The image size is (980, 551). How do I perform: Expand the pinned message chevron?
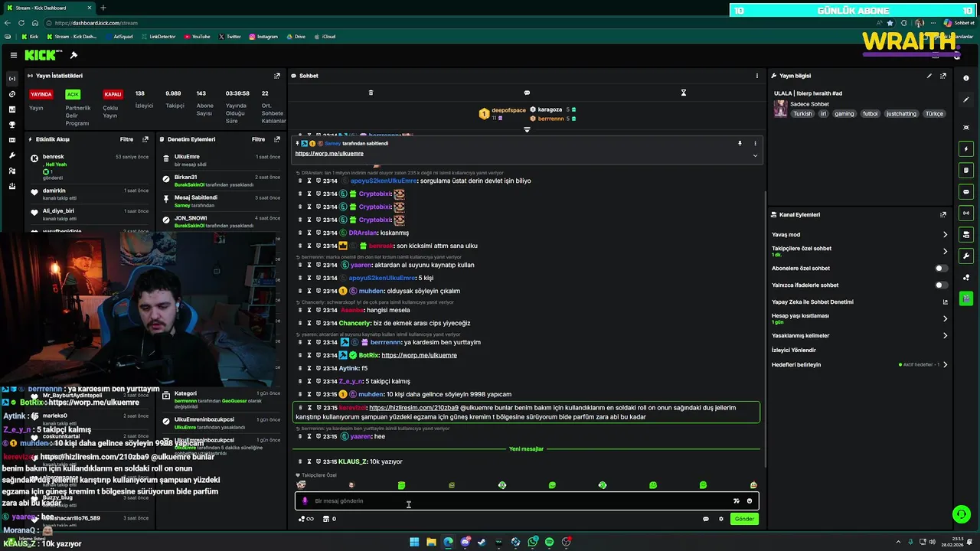[x=755, y=155]
